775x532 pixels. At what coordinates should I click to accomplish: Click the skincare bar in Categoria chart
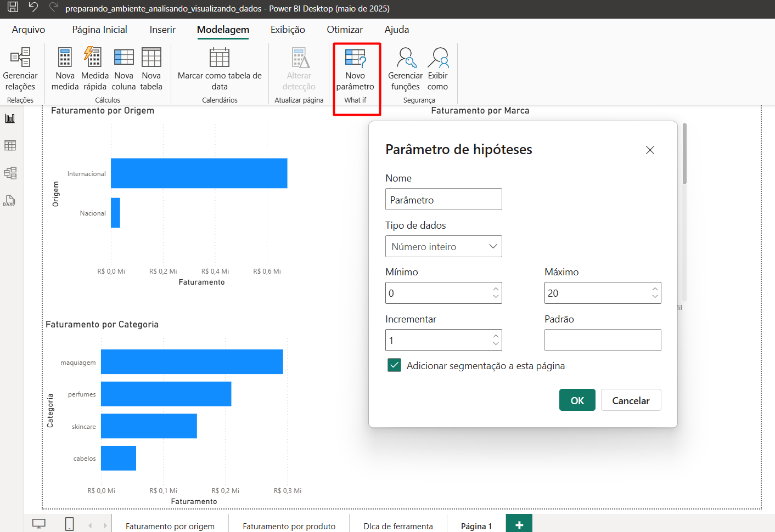[x=149, y=426]
